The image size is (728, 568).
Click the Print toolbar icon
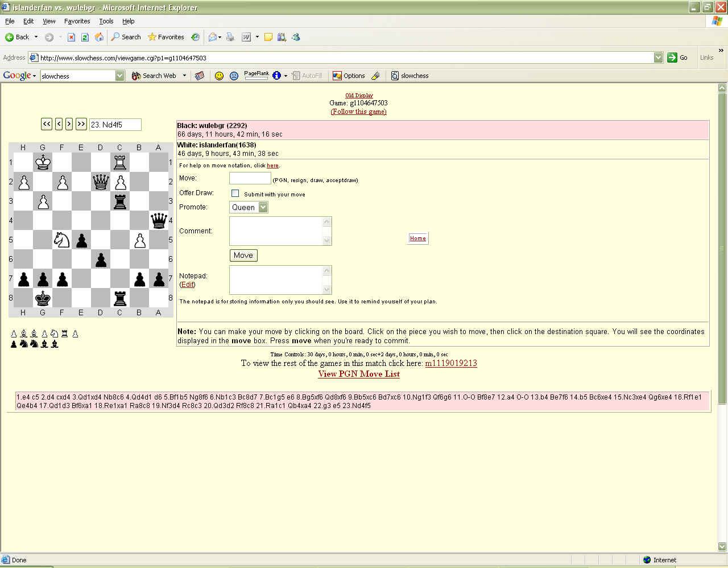point(230,37)
